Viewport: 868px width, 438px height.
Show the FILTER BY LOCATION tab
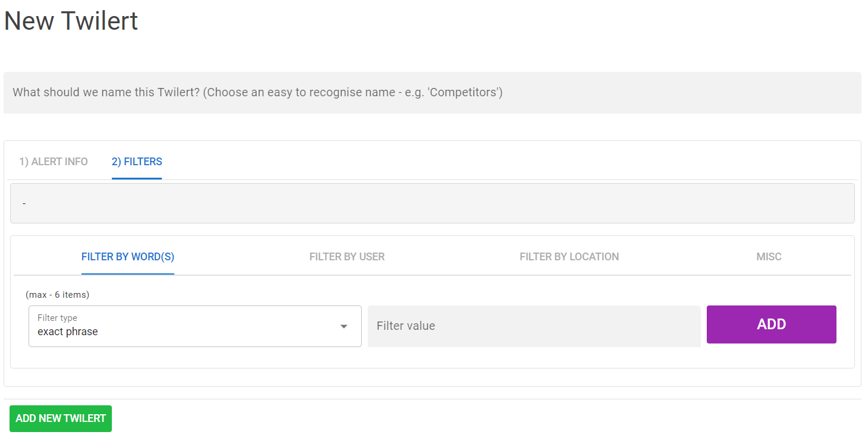569,257
